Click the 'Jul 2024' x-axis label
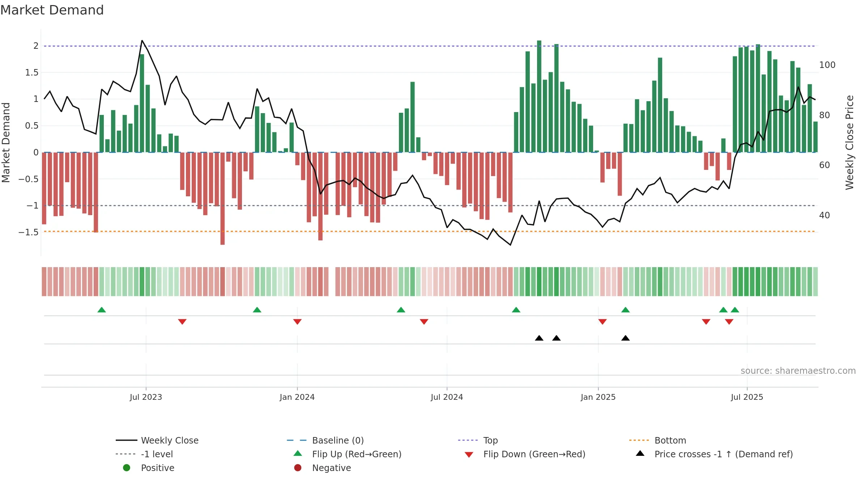868x488 pixels. [x=447, y=397]
